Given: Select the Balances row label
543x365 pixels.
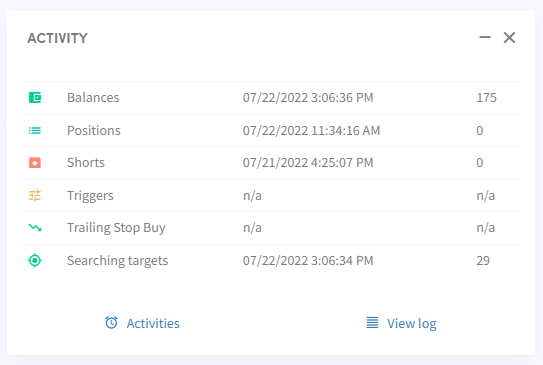Looking at the screenshot, I should point(93,98).
